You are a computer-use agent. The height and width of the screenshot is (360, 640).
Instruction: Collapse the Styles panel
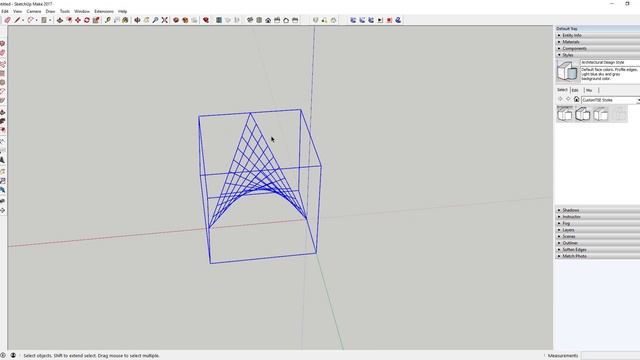point(598,55)
